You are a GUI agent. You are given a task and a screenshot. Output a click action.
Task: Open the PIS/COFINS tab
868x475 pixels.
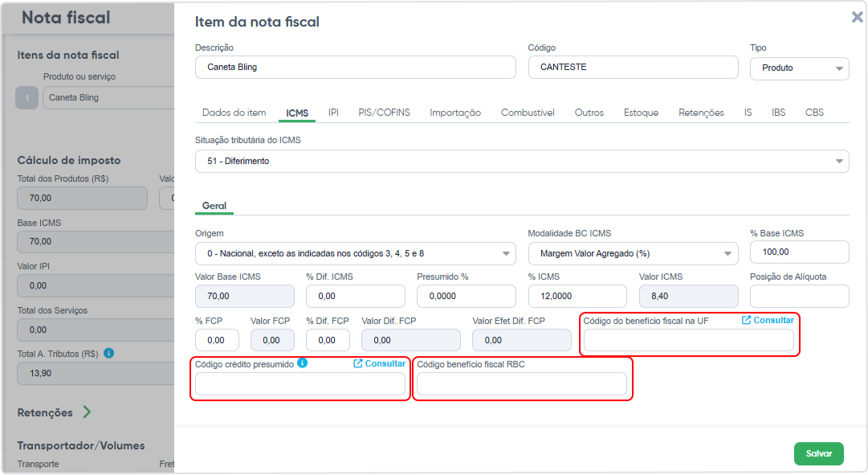point(384,113)
